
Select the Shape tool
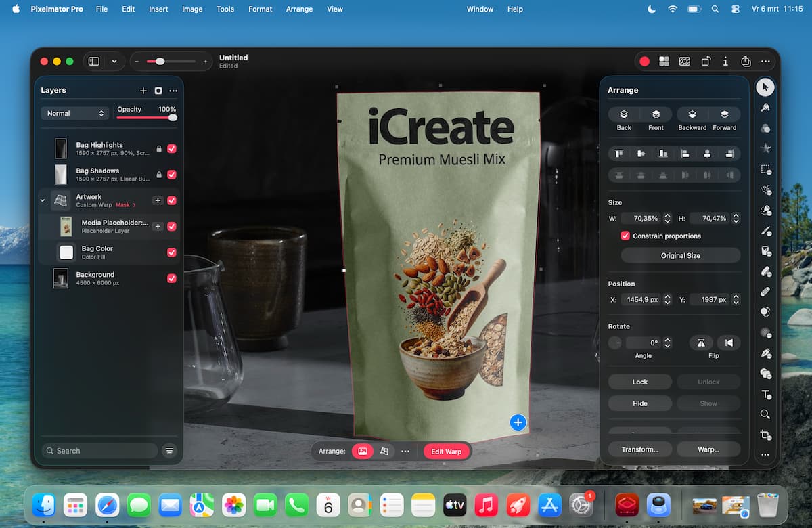(765, 374)
